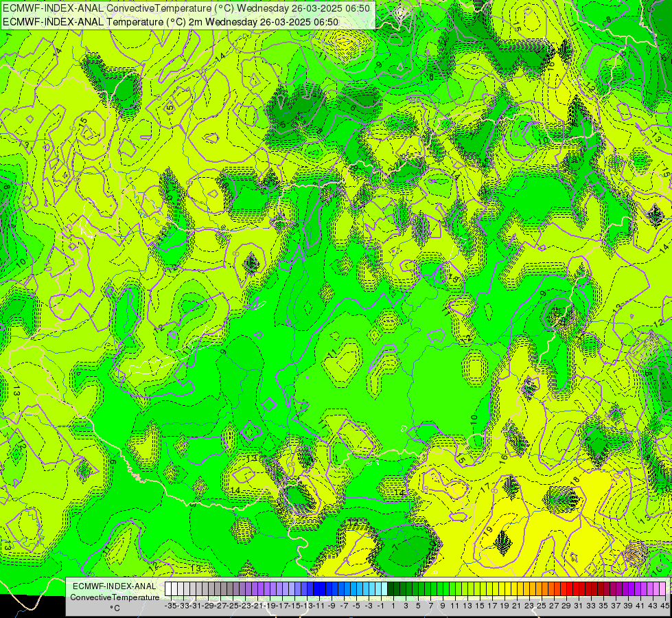Click legend scale value 25
Screen dimensions: 672x618
click(542, 606)
